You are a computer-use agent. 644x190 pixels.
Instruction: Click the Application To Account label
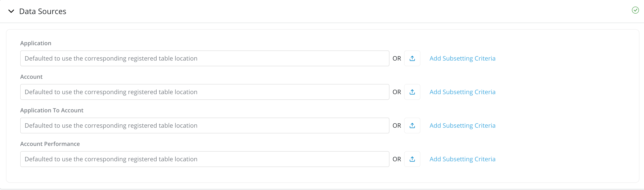(x=52, y=110)
